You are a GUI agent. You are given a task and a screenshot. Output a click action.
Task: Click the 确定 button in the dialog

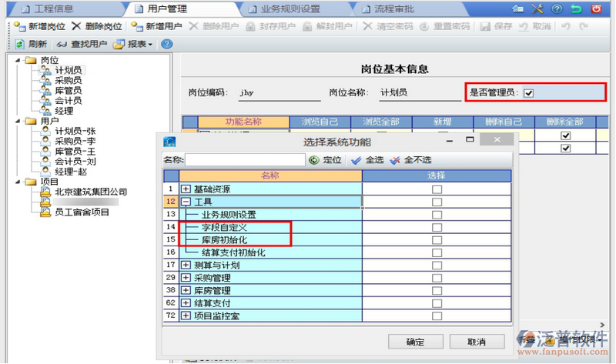pos(414,342)
